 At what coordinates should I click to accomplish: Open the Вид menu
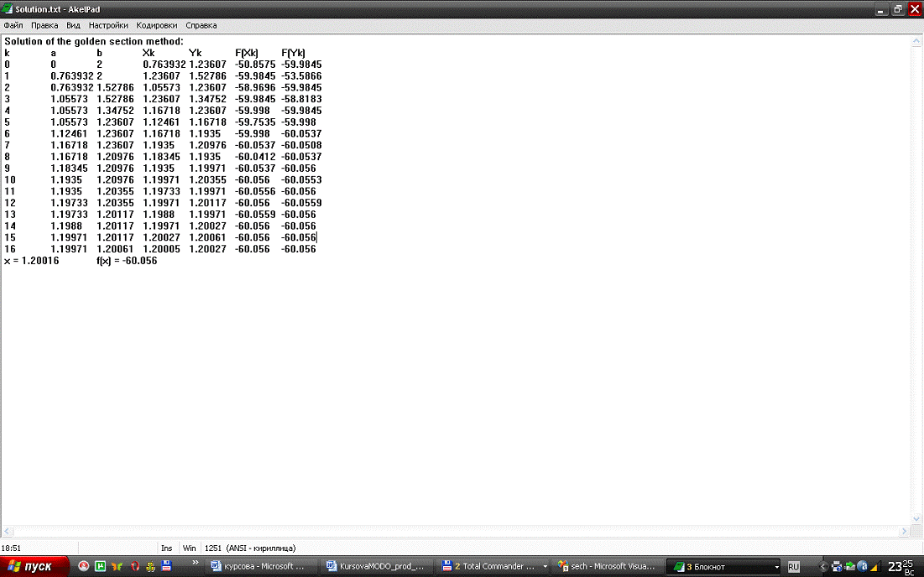click(x=73, y=25)
